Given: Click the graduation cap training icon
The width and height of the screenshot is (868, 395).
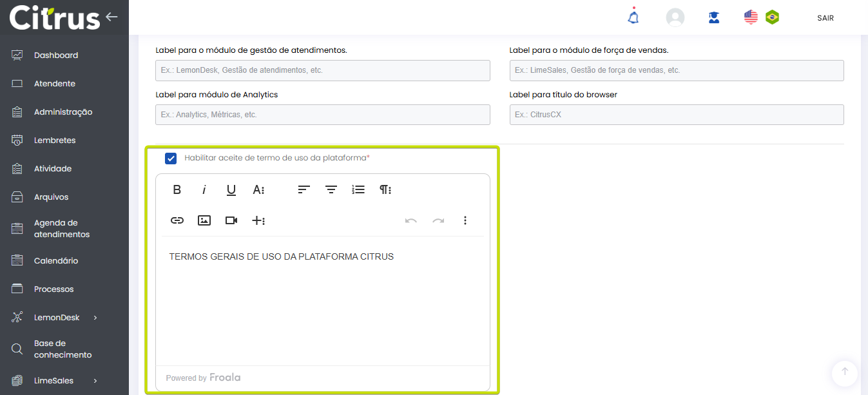Looking at the screenshot, I should [714, 17].
